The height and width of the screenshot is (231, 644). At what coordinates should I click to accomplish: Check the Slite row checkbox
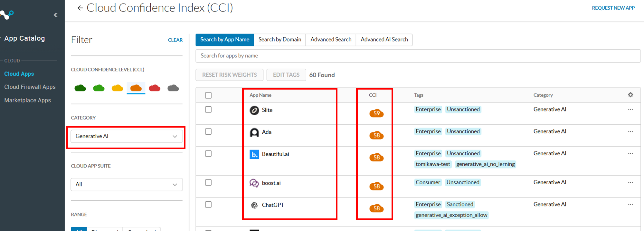(208, 110)
